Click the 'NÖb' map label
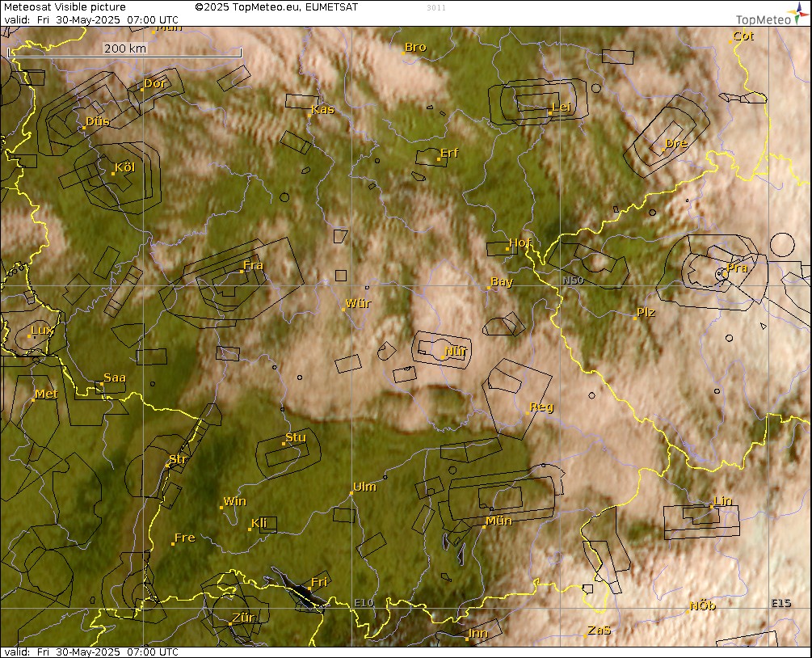 [703, 606]
